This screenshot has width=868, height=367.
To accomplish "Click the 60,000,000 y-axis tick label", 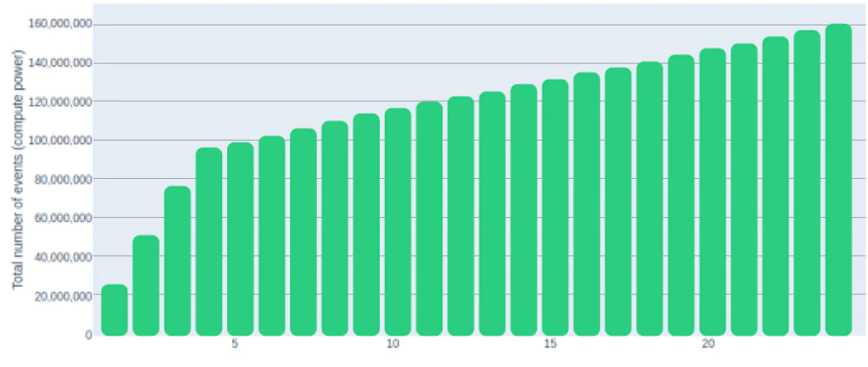I will pos(63,219).
